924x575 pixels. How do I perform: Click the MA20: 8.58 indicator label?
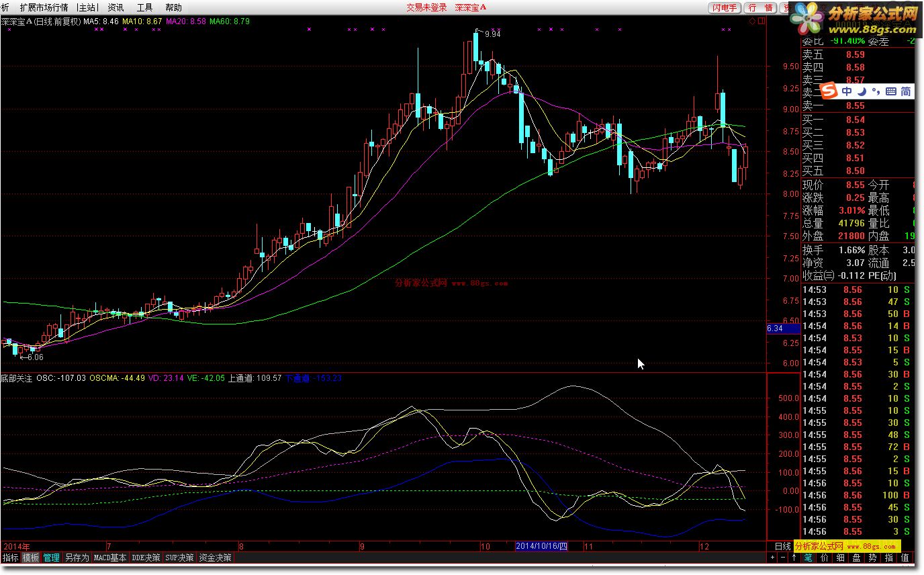point(186,21)
